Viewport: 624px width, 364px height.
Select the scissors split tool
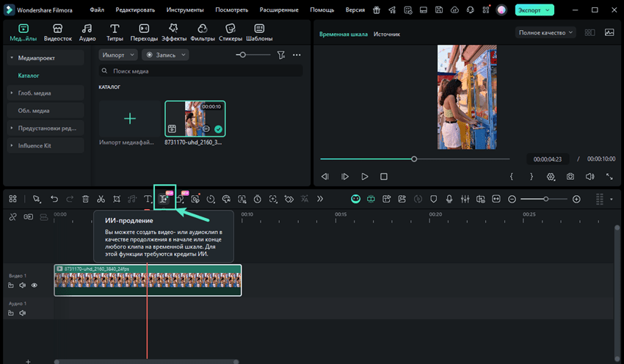[x=101, y=199]
